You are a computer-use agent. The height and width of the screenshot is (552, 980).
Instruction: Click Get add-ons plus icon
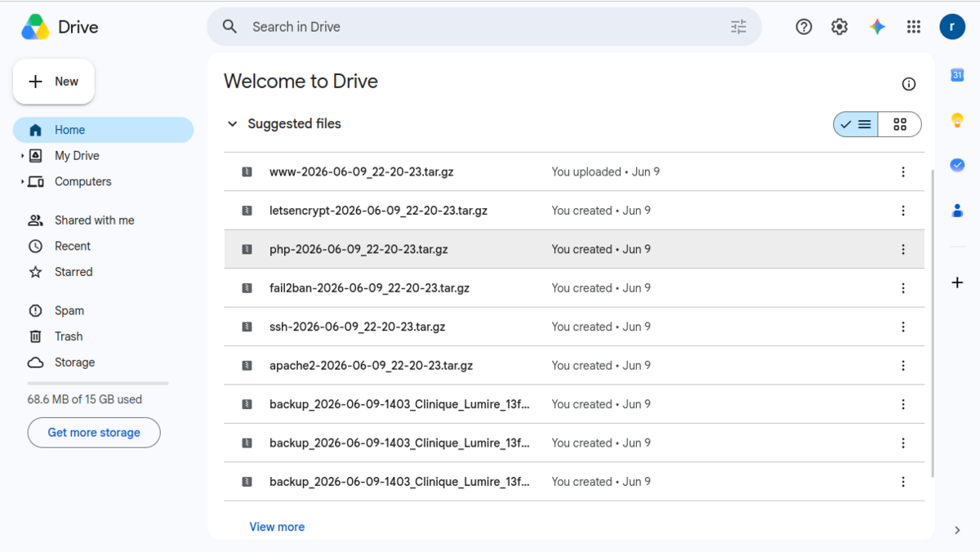click(x=957, y=283)
